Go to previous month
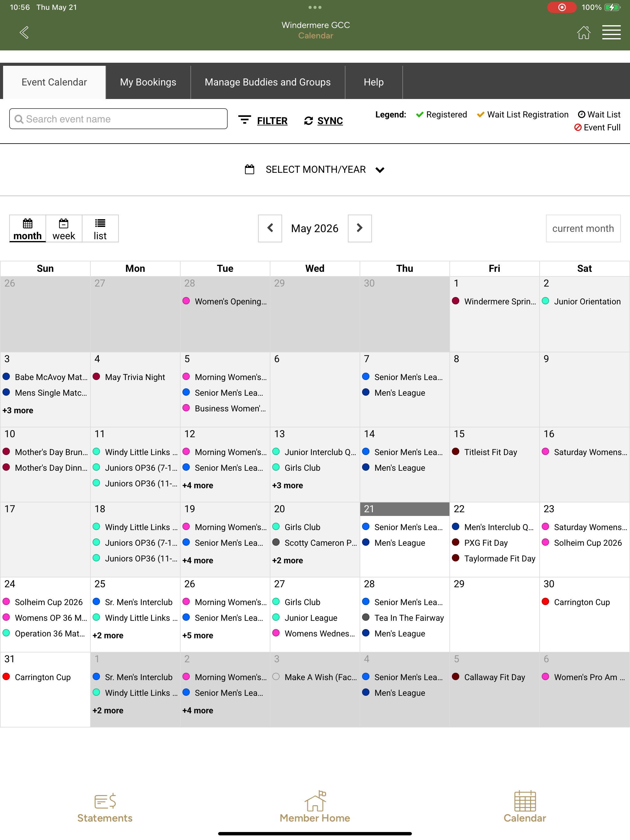Screen dimensions: 630x840 270,228
